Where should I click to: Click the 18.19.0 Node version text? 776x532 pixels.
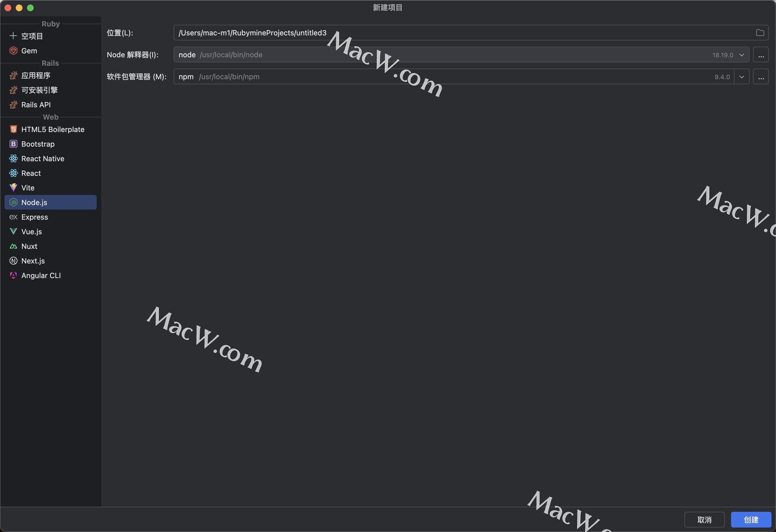pos(722,55)
